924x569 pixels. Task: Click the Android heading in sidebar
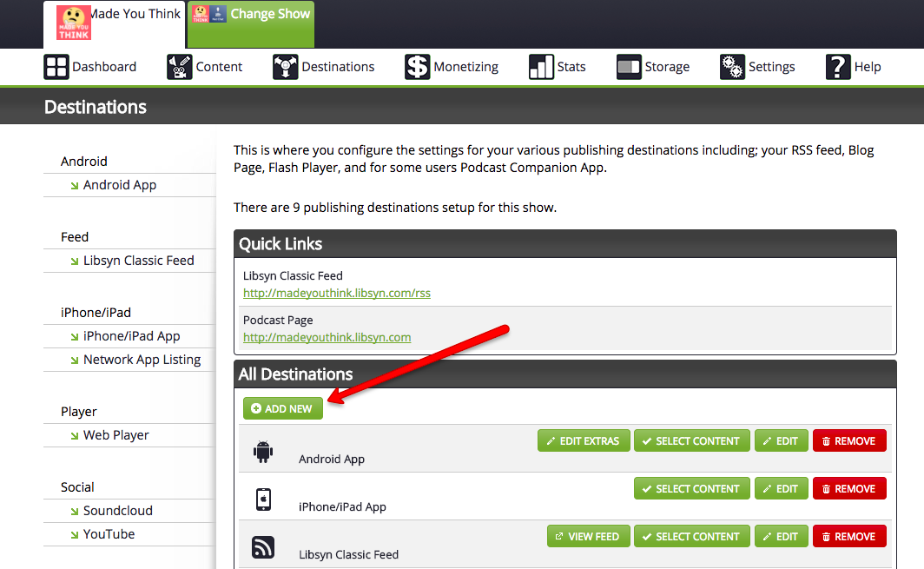pos(83,162)
